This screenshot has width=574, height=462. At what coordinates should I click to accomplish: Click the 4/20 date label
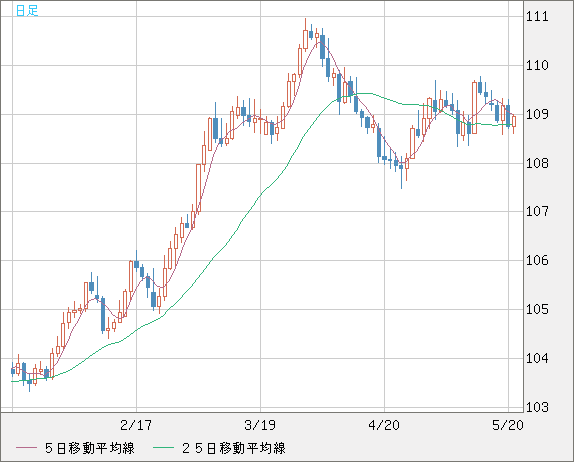(384, 425)
